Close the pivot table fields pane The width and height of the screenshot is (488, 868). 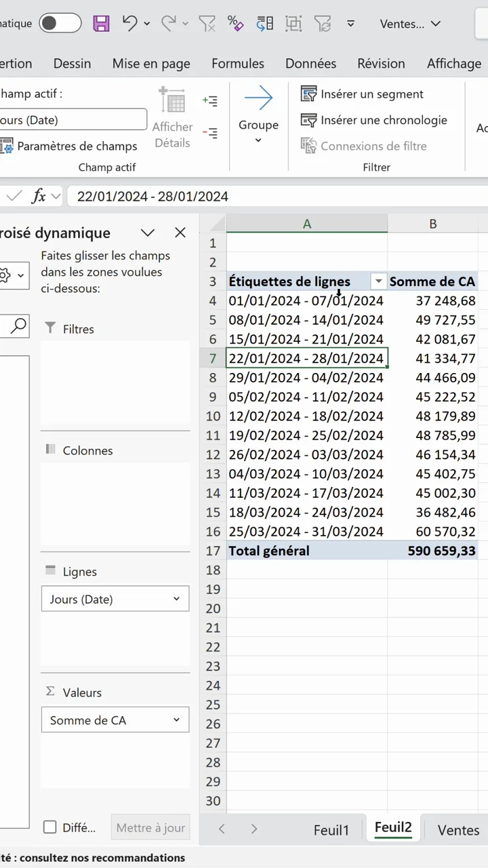pyautogui.click(x=180, y=233)
